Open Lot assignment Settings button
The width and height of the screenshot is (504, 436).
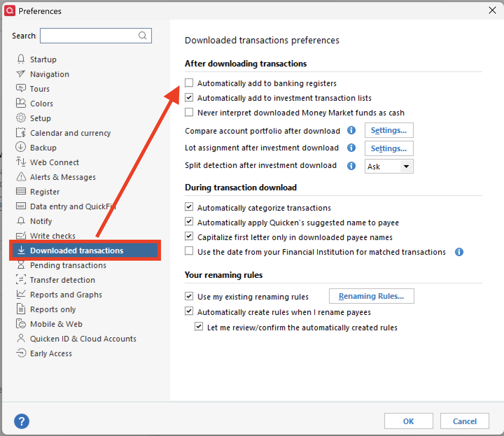tap(389, 148)
